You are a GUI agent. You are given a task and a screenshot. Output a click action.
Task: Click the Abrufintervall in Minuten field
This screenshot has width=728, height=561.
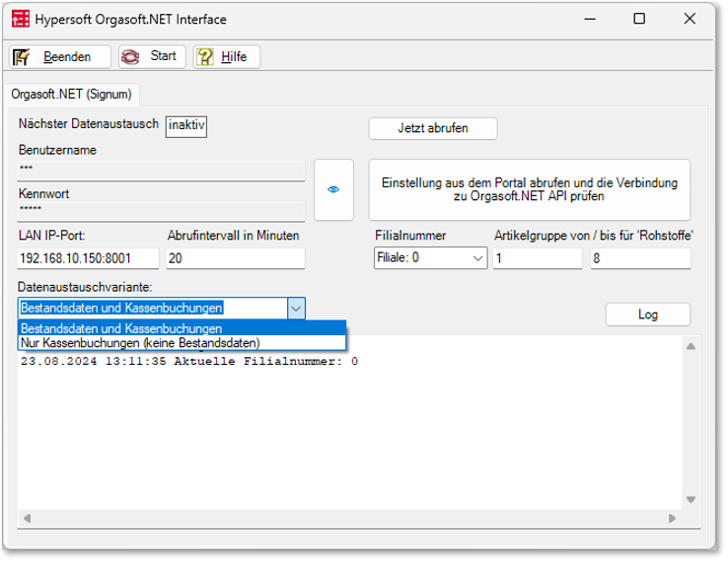click(236, 258)
